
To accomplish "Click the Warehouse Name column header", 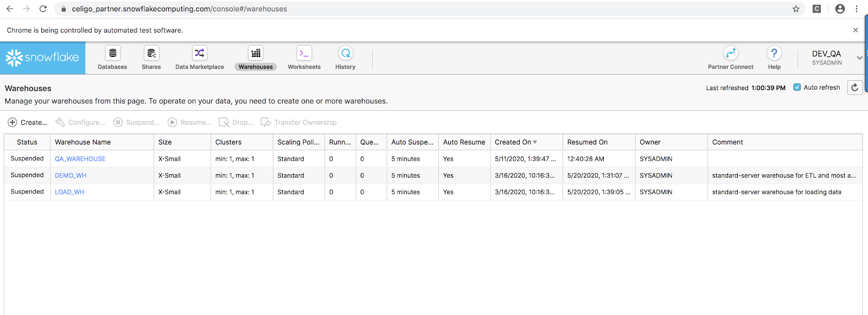I will click(x=83, y=142).
